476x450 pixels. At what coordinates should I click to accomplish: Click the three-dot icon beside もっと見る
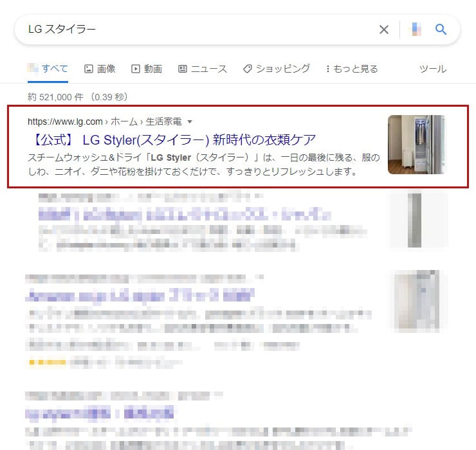[x=327, y=69]
